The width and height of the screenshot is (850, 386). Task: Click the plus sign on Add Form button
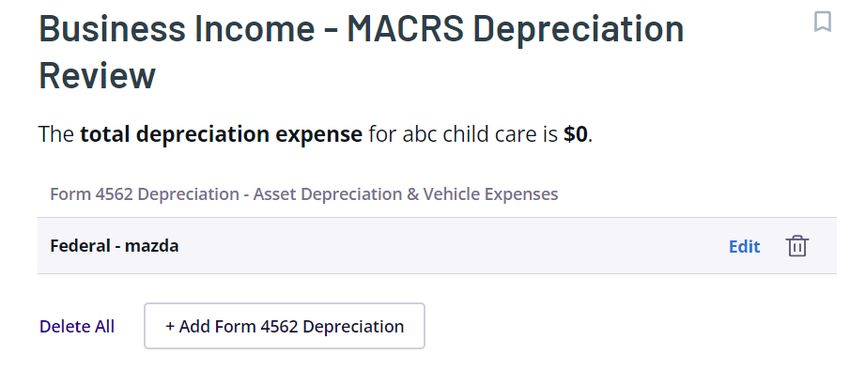pyautogui.click(x=170, y=326)
